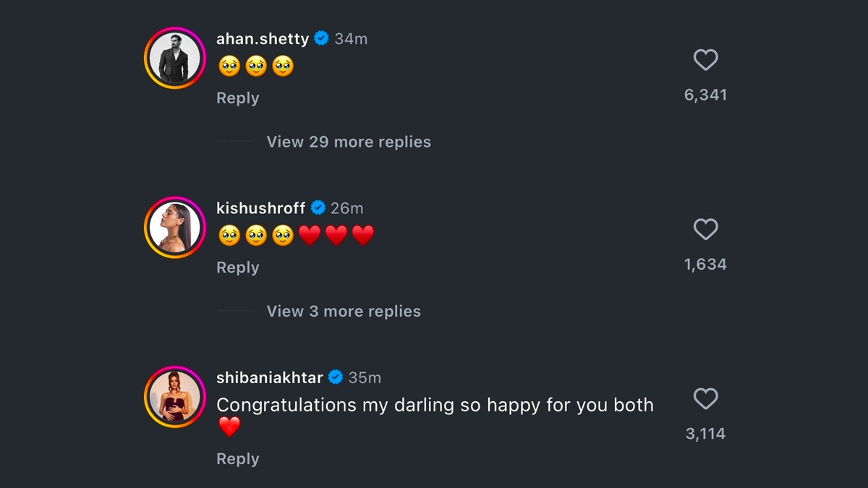Reply to shibaniakhtar's comment
This screenshot has width=868, height=488.
pos(237,459)
